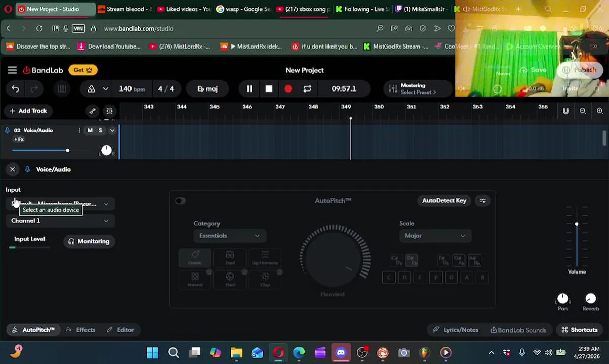Click AutoDetect Key
The width and height of the screenshot is (609, 364).
444,201
